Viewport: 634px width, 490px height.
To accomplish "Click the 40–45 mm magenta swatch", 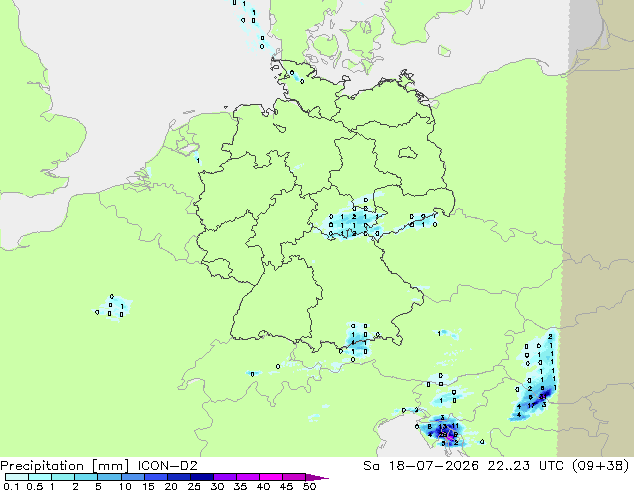I will coord(271,477).
